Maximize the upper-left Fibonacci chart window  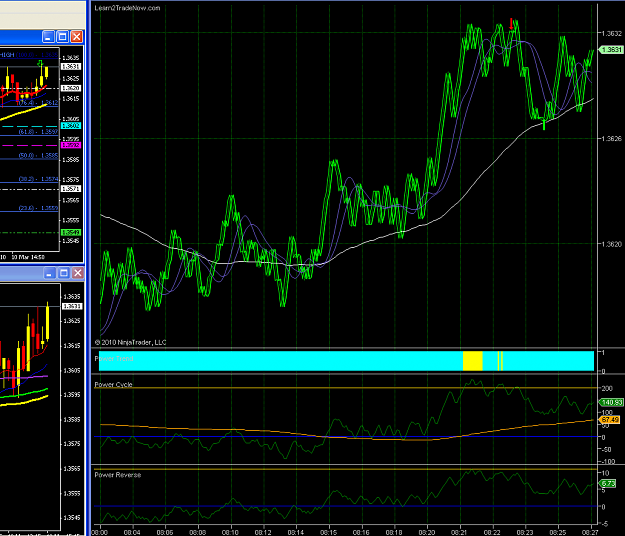click(x=63, y=37)
